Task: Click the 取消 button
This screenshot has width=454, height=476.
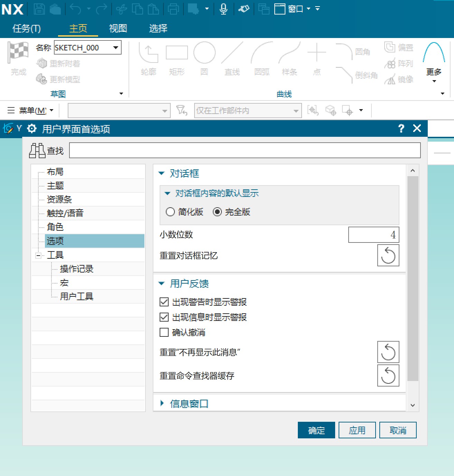Action: tap(398, 430)
